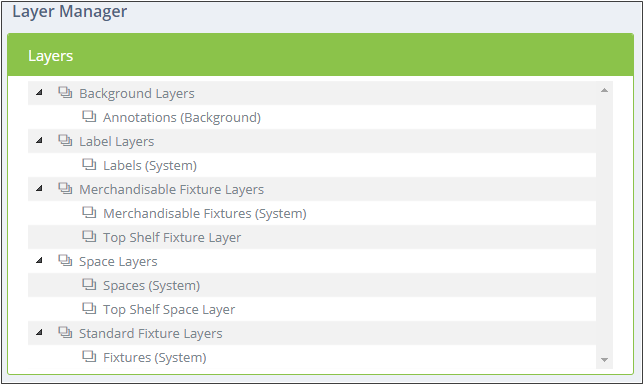Screen dimensions: 644x385
Task: Select Merchandisable Fixtures (System) layer text
Action: click(x=205, y=214)
